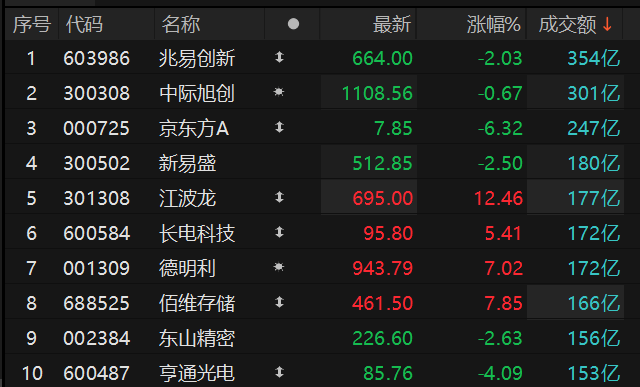The image size is (640, 387).
Task: Click change percentage 7.02
Action: point(504,269)
